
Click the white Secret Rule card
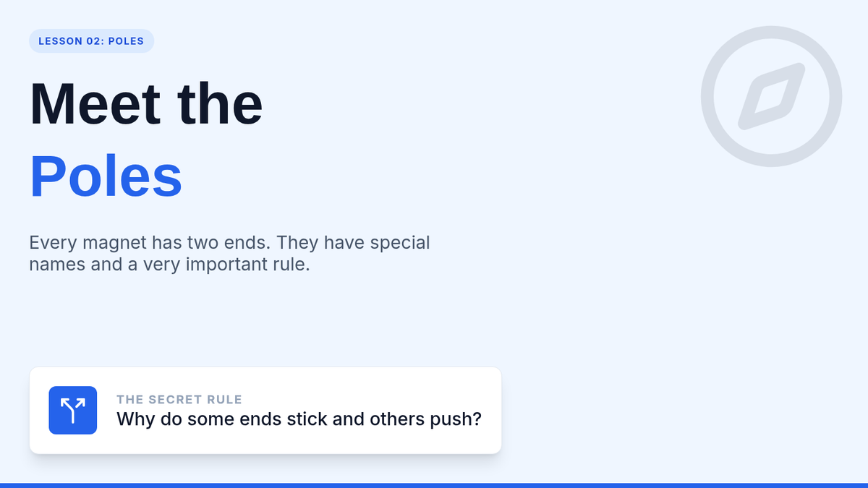point(265,411)
